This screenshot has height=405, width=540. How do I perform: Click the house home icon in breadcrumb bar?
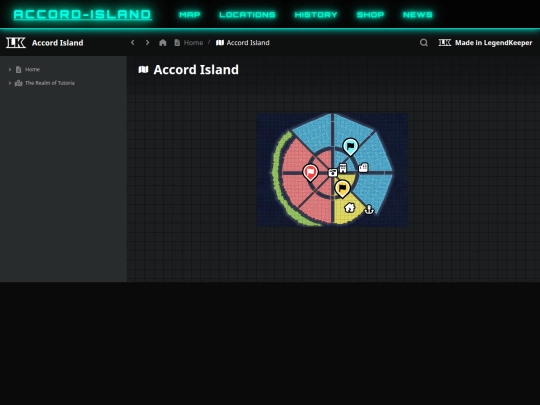[163, 43]
